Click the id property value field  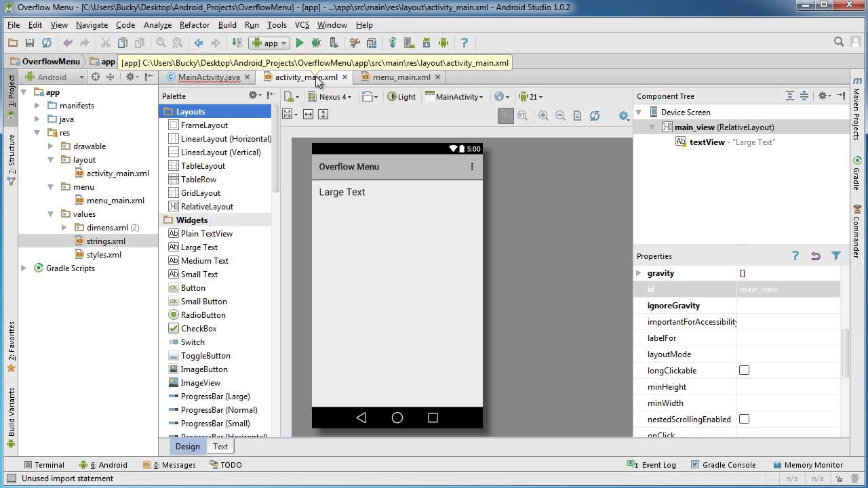pyautogui.click(x=788, y=289)
